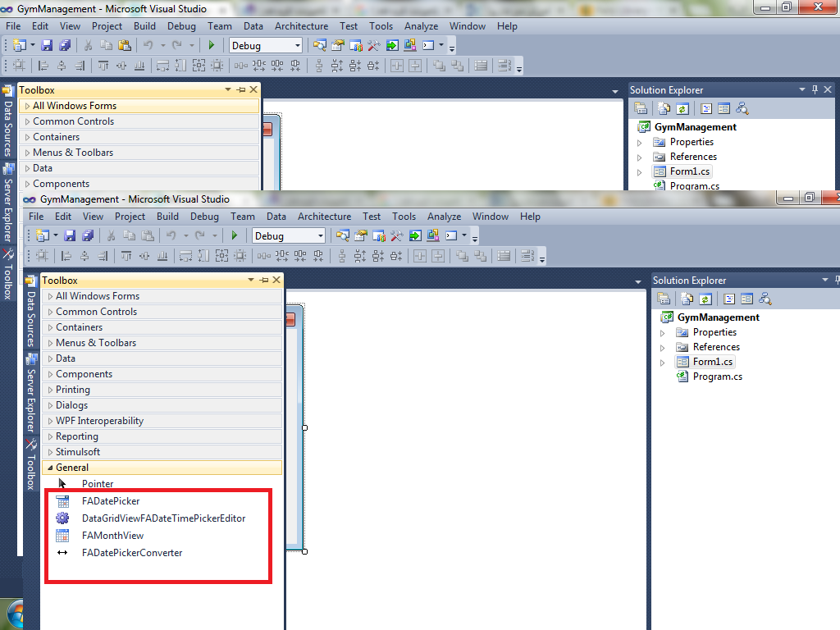
Task: Click Properties icon in back Solution Explorer toolbar
Action: tap(641, 109)
